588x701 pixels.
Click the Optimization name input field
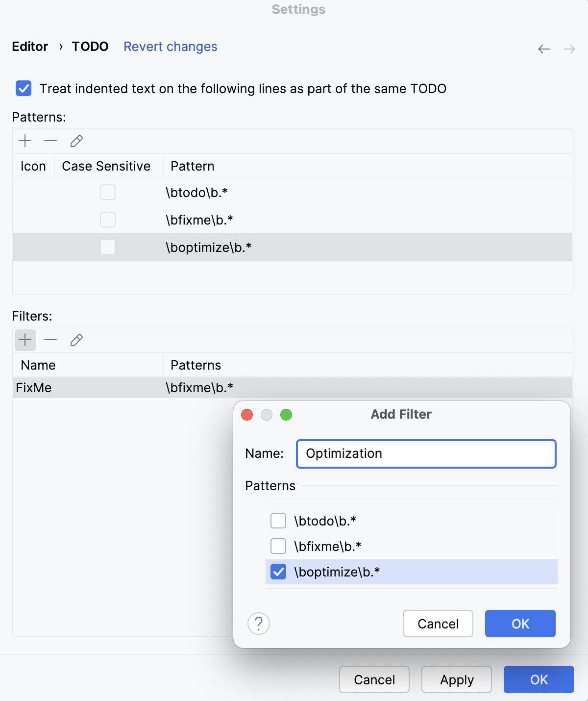click(425, 453)
